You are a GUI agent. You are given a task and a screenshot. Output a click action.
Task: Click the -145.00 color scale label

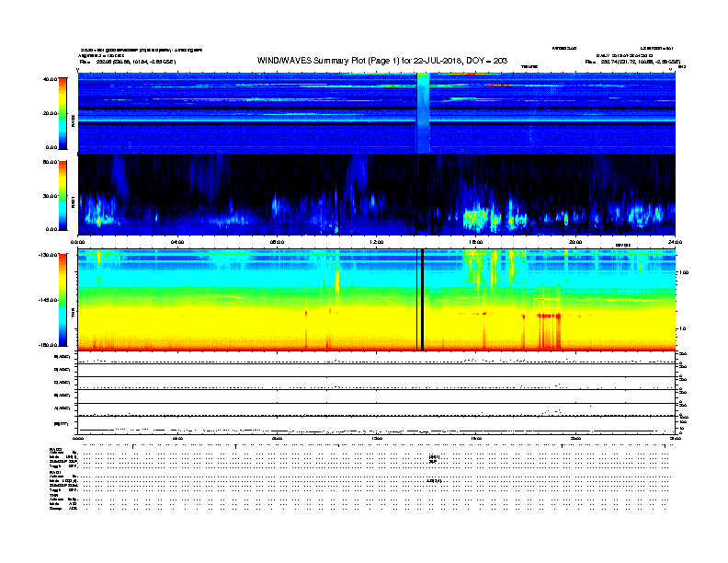pos(49,300)
